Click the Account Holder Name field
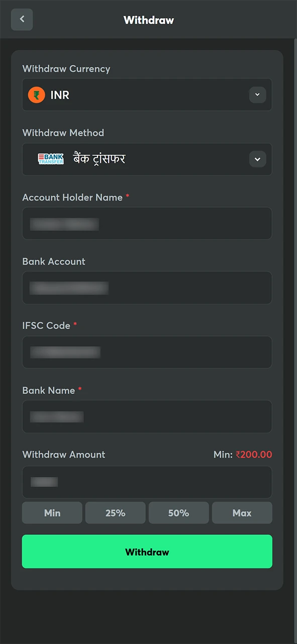 click(x=147, y=223)
